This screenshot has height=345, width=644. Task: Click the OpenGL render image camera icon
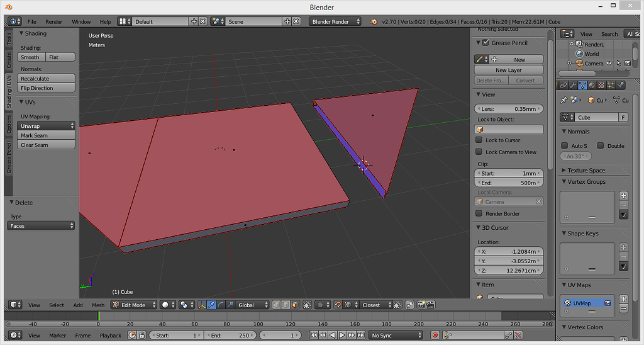pos(421,305)
